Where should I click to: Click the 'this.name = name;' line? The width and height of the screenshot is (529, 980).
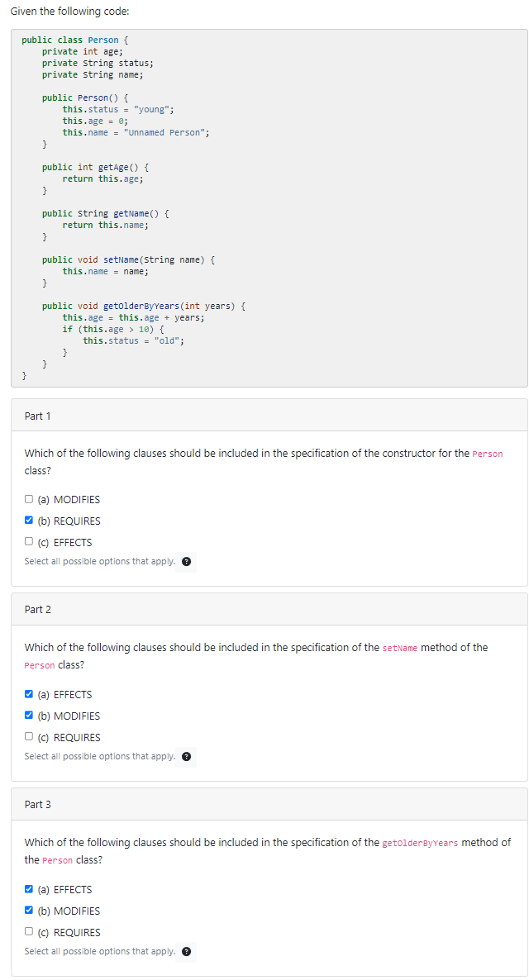click(105, 271)
